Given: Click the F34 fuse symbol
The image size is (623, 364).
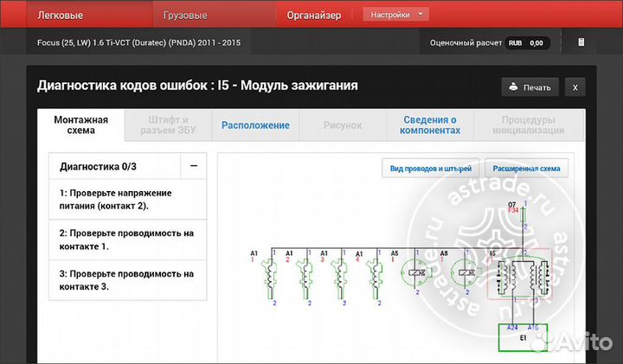Looking at the screenshot, I should 523,215.
